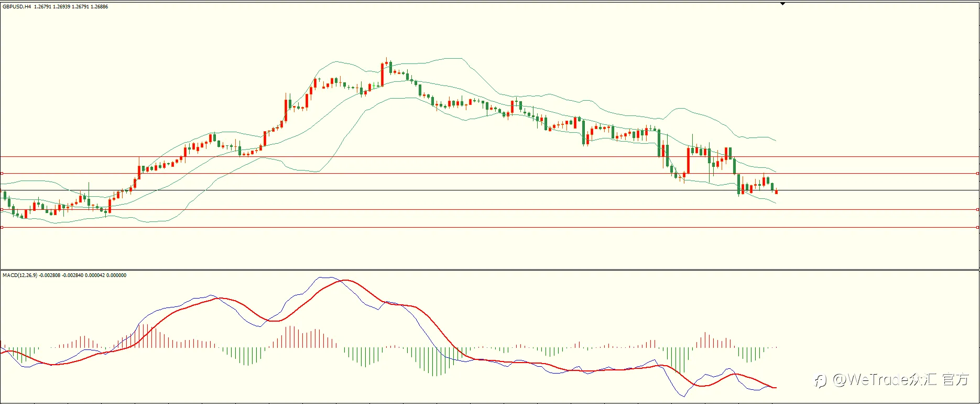This screenshot has width=980, height=404.
Task: Click the chart shift triangle marker at top
Action: click(782, 4)
